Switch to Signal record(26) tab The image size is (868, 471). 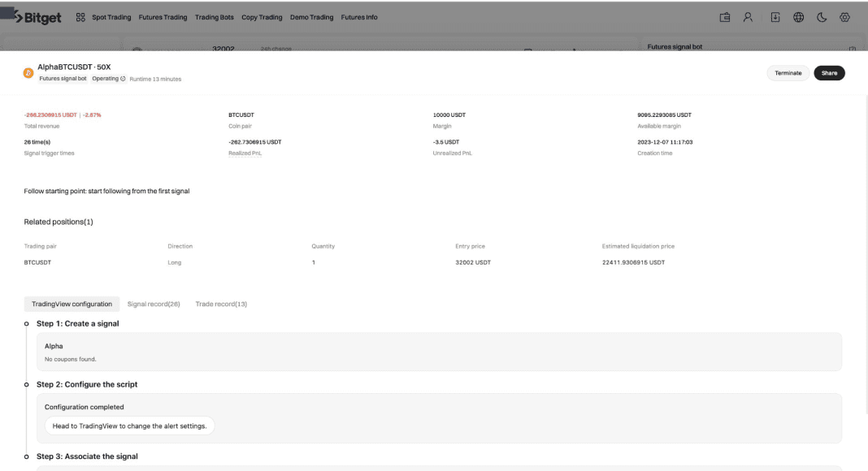(154, 304)
